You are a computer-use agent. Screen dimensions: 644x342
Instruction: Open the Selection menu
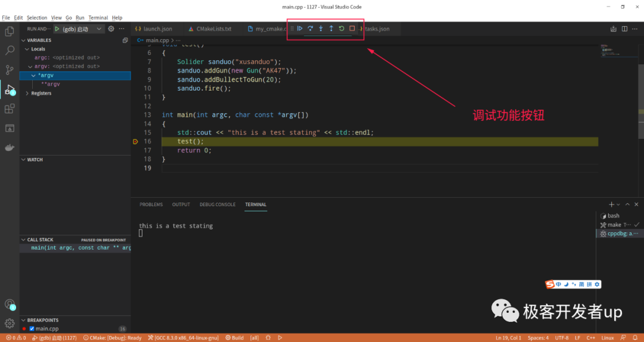[37, 18]
